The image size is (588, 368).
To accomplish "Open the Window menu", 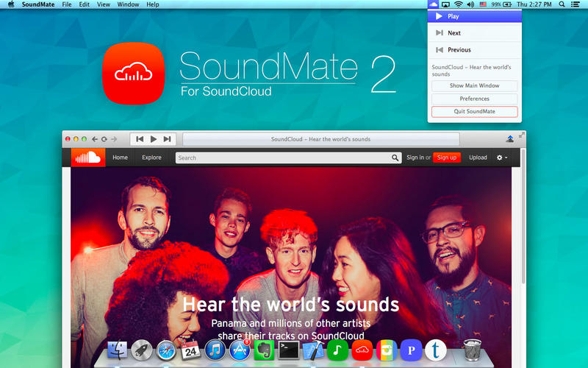I will [128, 4].
